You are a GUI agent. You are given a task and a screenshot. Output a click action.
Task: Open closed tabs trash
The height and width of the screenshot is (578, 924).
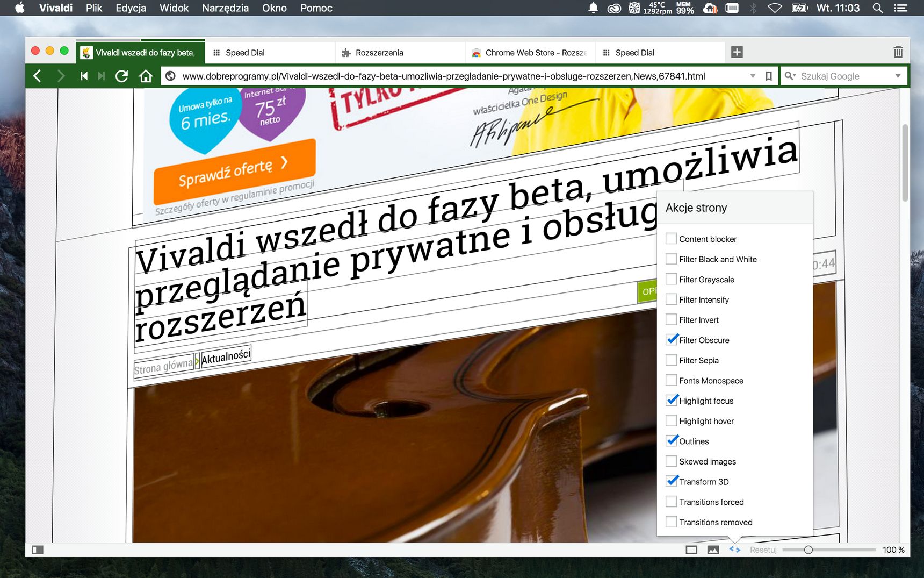point(898,52)
